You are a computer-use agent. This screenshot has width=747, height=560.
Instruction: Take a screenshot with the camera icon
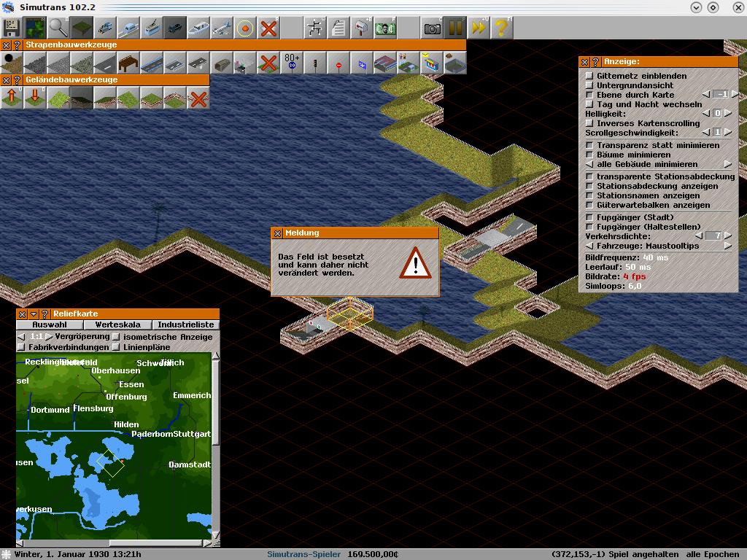pos(433,28)
